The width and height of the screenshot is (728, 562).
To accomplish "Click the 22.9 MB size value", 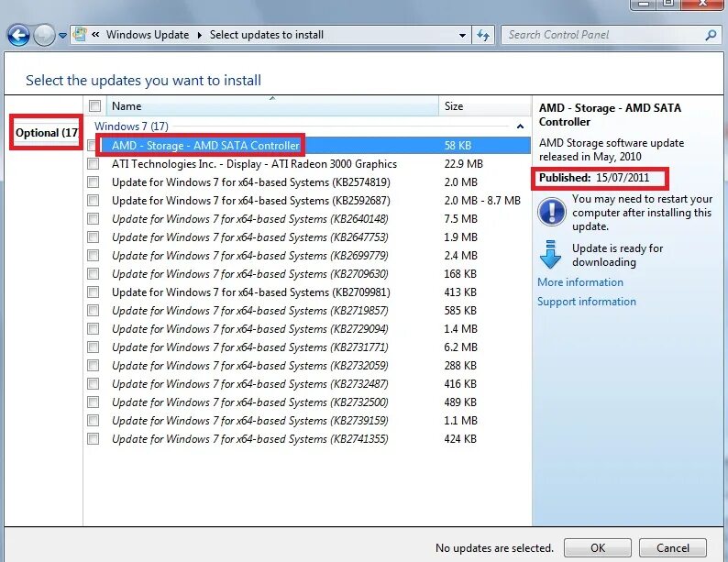I will click(x=463, y=164).
